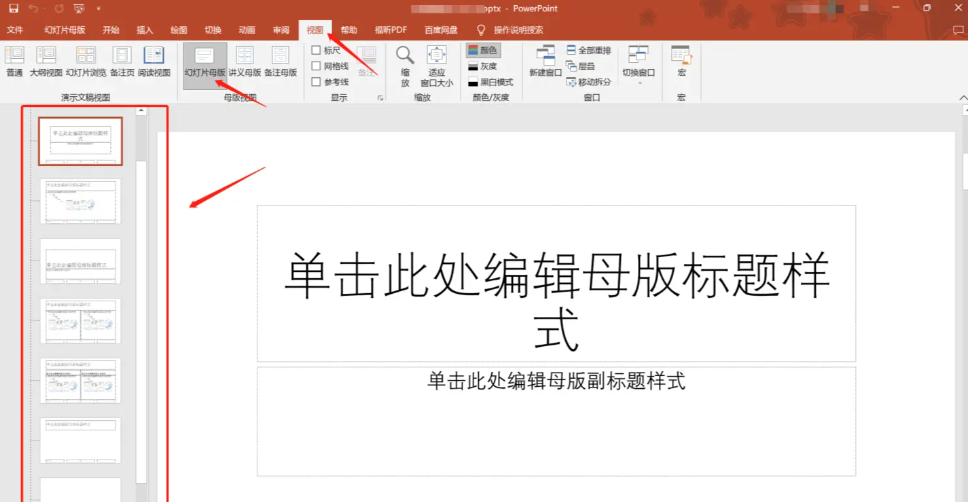Open 讲义母版 handout master
This screenshot has height=502, width=968.
[244, 61]
